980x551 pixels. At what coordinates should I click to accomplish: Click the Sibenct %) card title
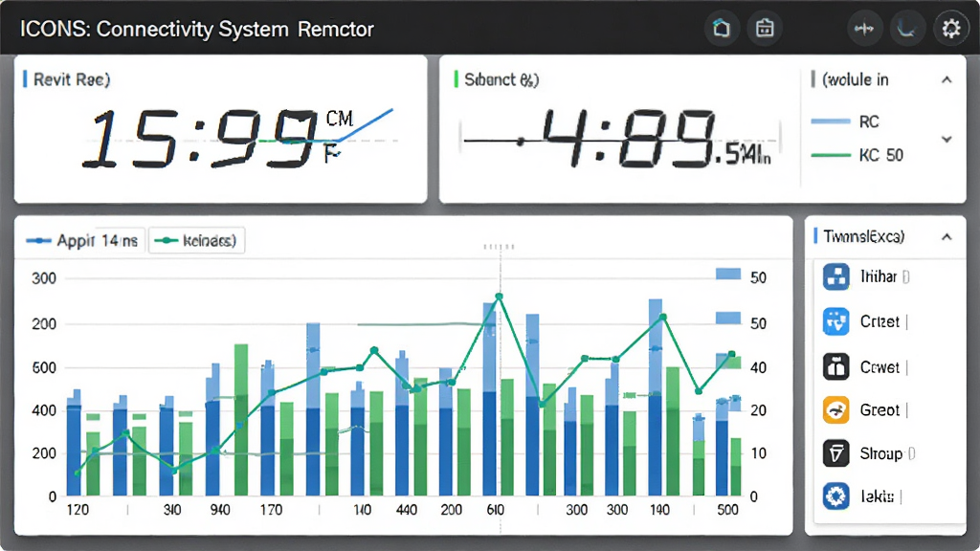click(x=501, y=80)
